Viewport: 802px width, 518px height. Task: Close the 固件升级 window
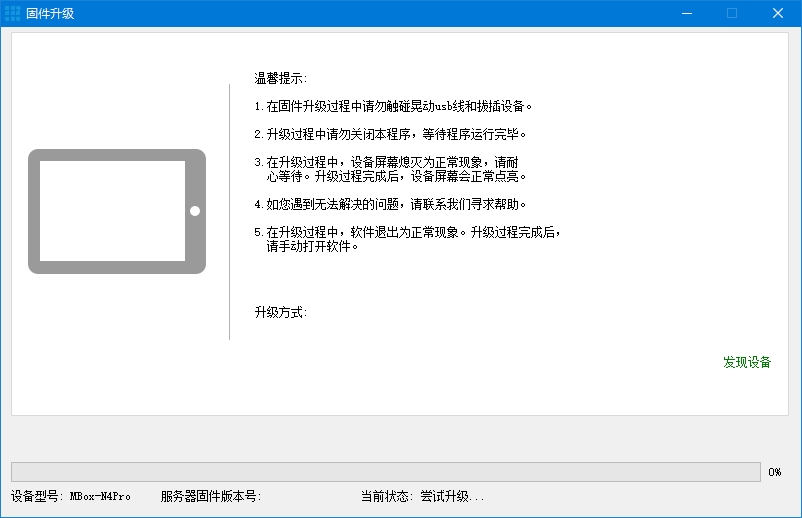pos(777,13)
